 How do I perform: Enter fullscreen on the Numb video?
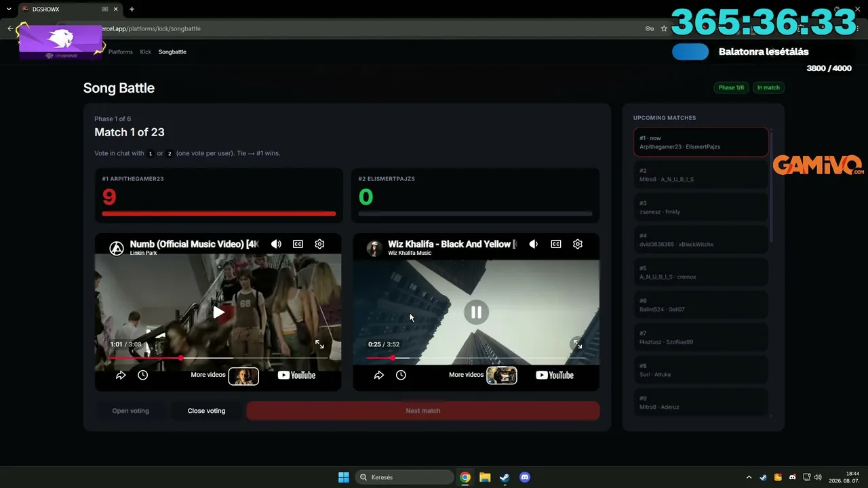(x=319, y=344)
